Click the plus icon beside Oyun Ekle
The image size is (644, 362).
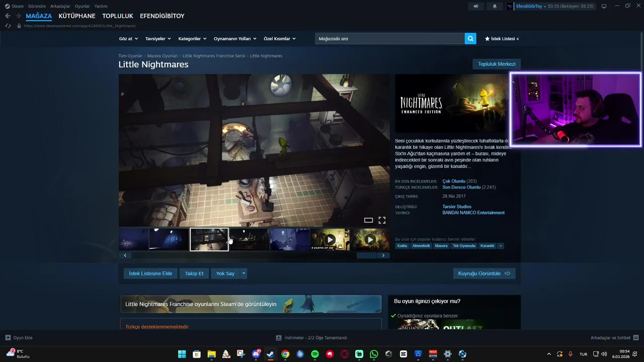8,338
